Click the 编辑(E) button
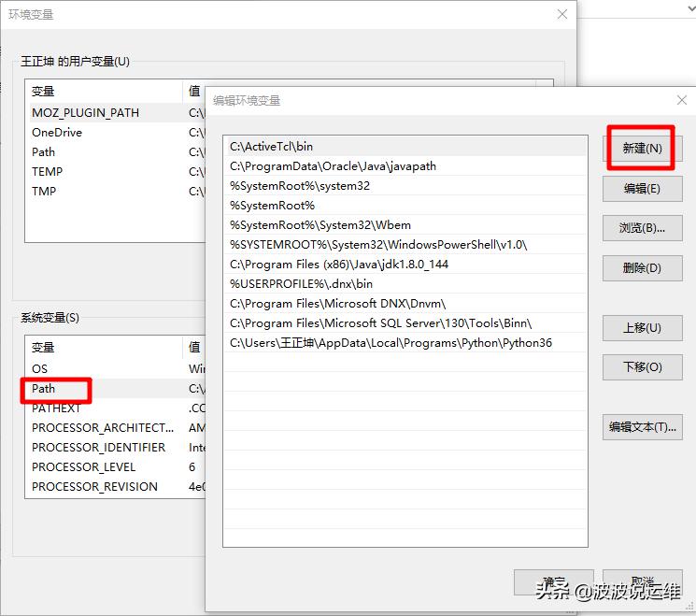Viewport: 696px width, 616px height. coord(643,189)
